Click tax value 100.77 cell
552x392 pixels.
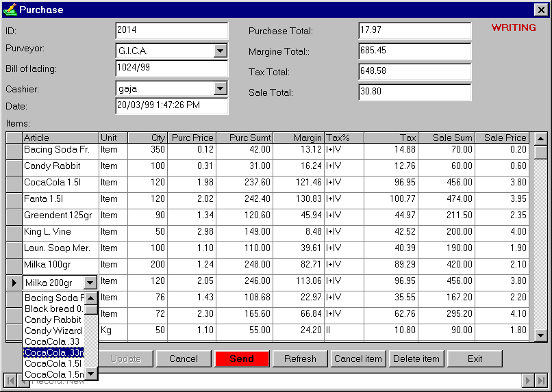391,200
